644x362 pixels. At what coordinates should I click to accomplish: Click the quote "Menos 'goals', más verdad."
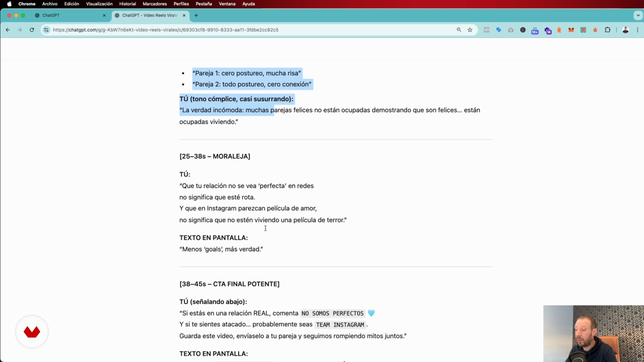point(221,249)
